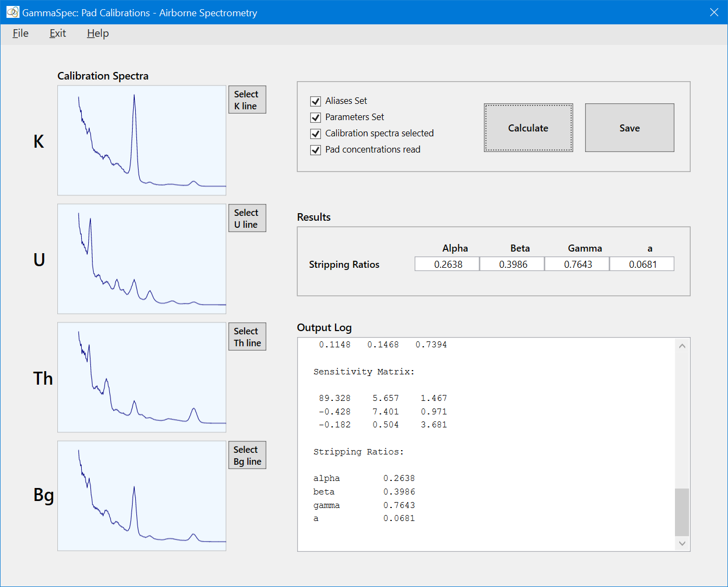Screen dimensions: 728x587
Task: Click the Exit menu item
Action: tap(57, 34)
